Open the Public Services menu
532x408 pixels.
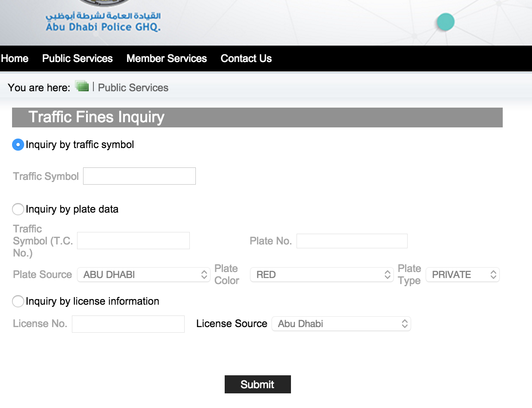tap(77, 59)
